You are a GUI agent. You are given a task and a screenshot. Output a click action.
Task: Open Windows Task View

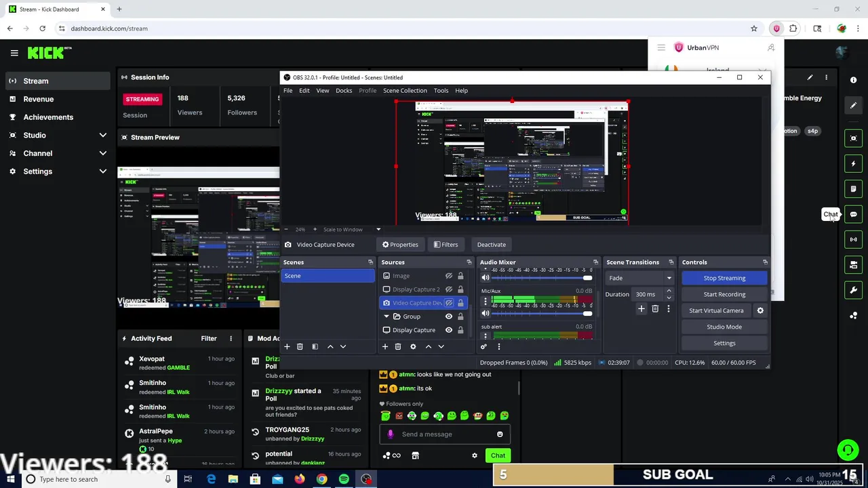pyautogui.click(x=188, y=479)
